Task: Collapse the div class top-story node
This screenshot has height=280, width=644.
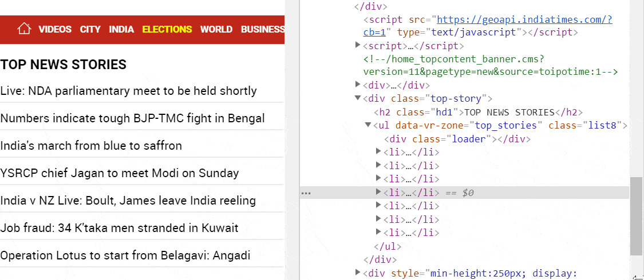Action: pos(358,98)
